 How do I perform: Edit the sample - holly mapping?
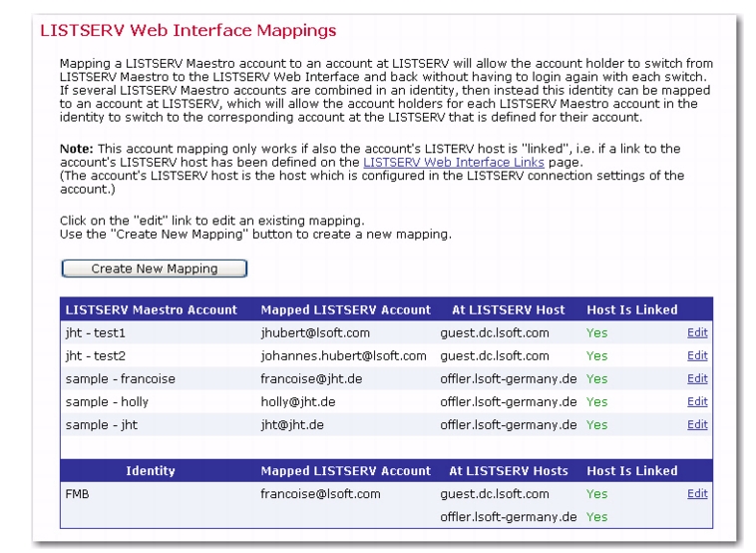(x=697, y=401)
